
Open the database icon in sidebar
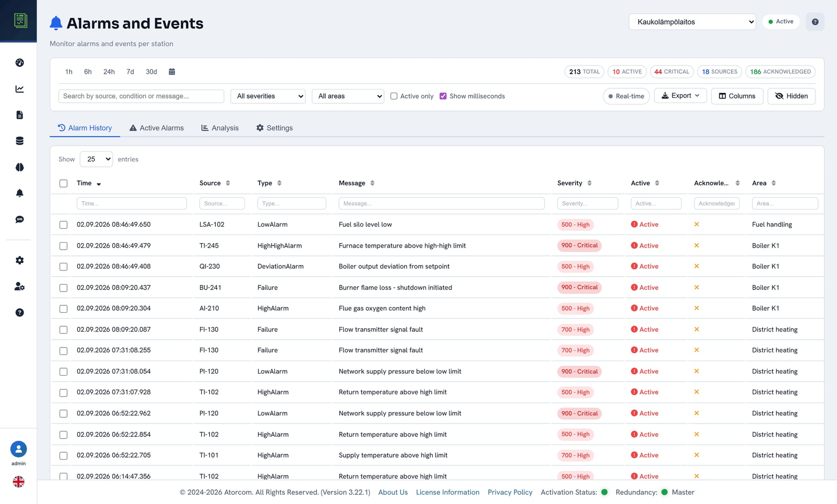(x=20, y=141)
